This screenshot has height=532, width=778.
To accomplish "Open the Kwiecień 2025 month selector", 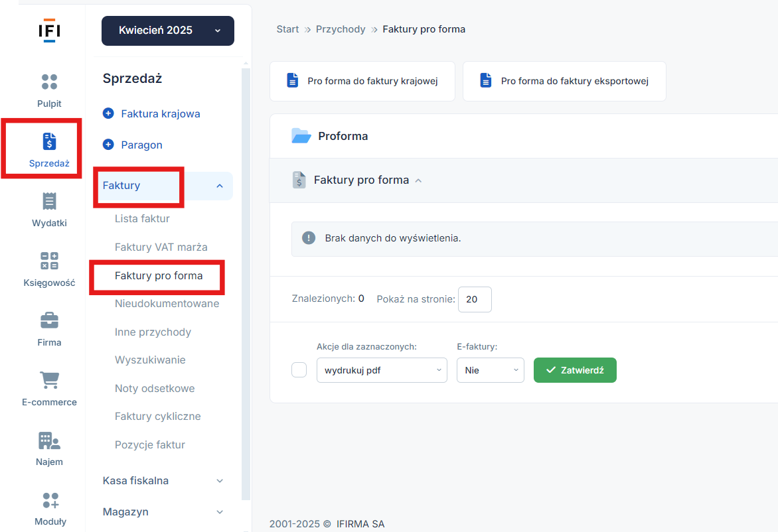I will tap(168, 31).
